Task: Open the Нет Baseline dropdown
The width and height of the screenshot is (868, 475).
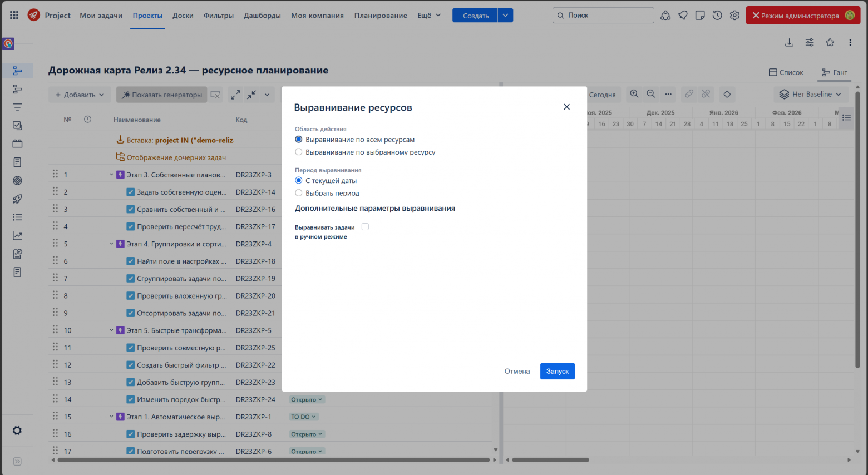Action: point(811,94)
